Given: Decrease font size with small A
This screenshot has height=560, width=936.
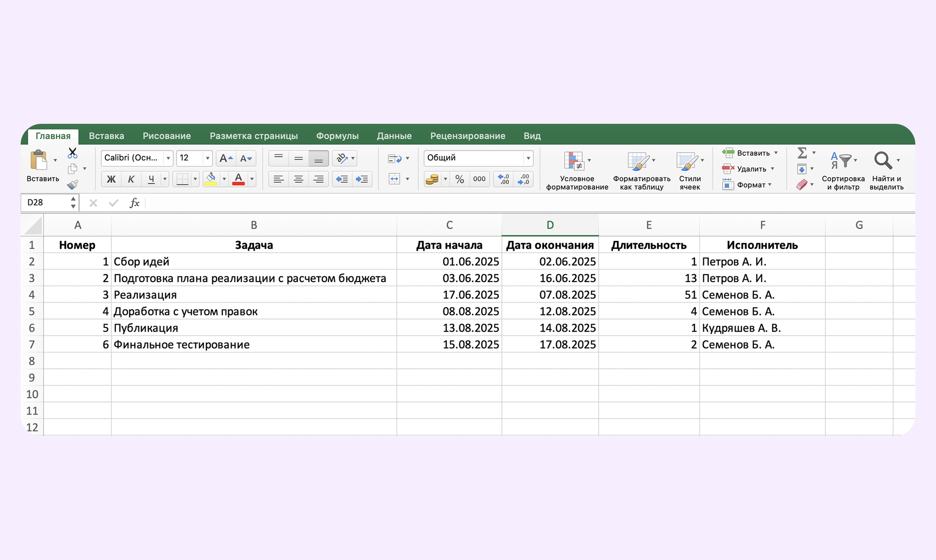Looking at the screenshot, I should tap(246, 158).
